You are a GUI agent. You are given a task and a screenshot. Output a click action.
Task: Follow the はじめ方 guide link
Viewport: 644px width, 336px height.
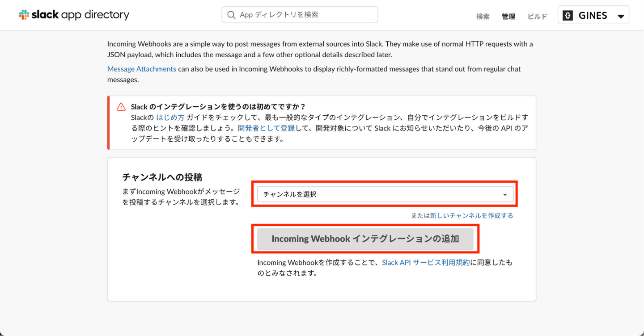[170, 118]
